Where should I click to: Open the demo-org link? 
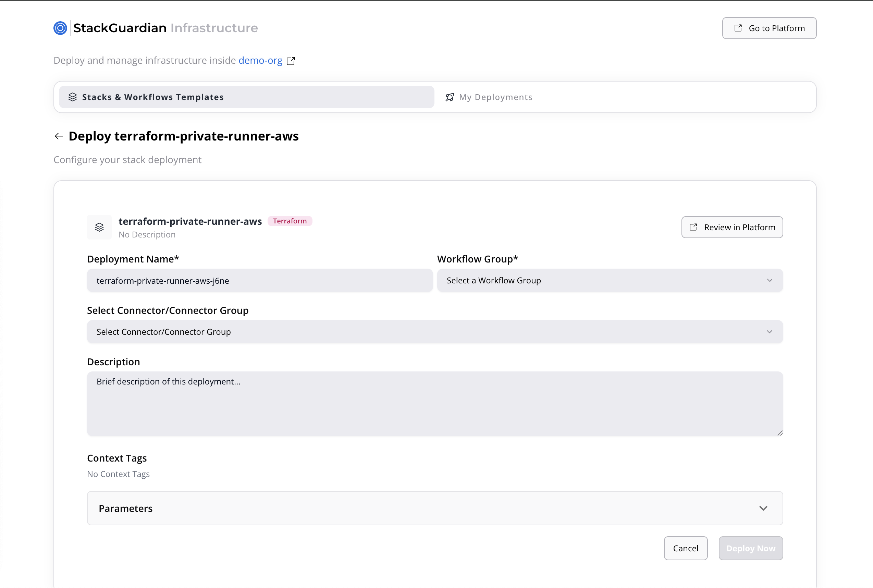pos(260,60)
